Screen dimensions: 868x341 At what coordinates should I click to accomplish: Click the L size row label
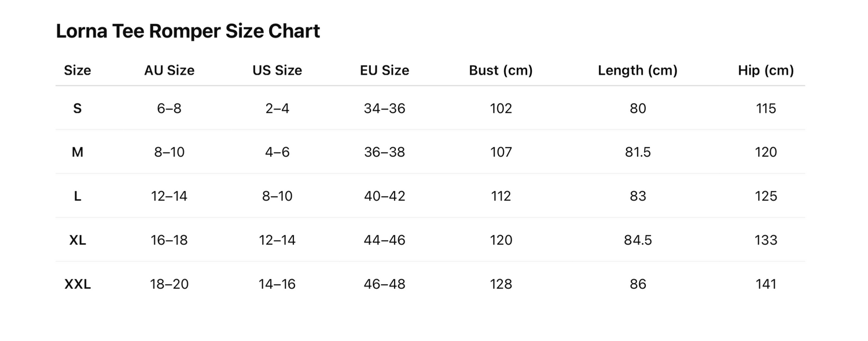tap(78, 196)
